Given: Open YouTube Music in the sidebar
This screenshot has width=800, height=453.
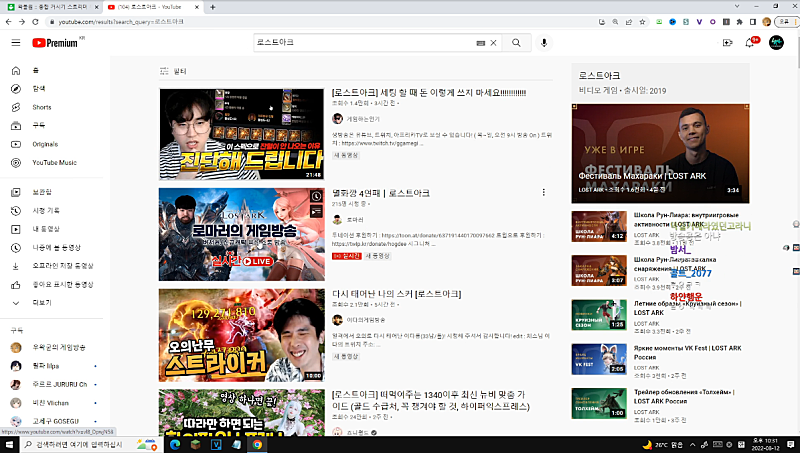Looking at the screenshot, I should click(54, 162).
